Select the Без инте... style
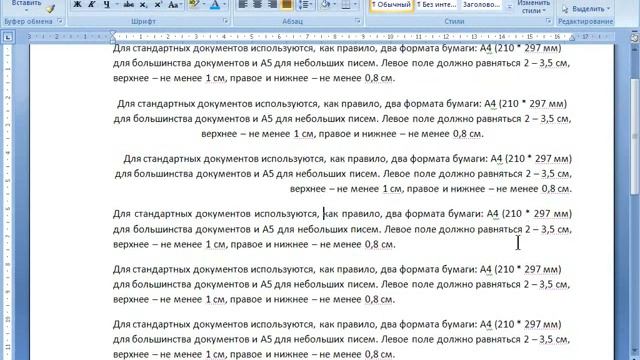Screen dimensions: 640x360 [436, 5]
